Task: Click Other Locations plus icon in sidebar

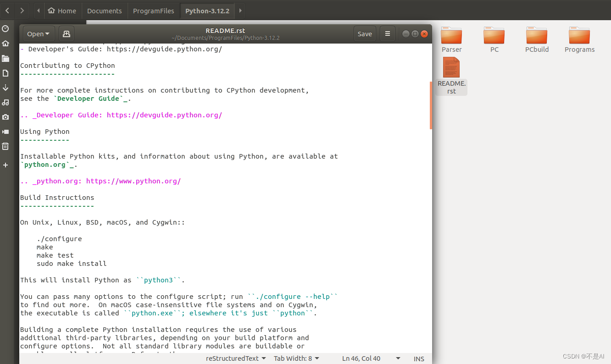Action: tap(6, 165)
